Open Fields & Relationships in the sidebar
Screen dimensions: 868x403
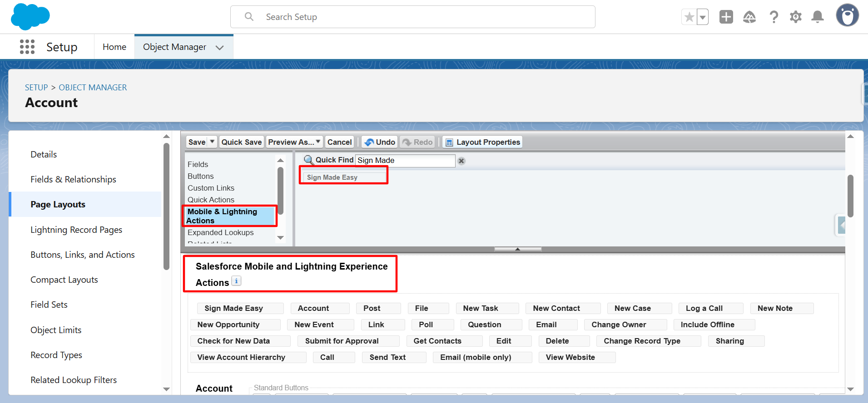[x=73, y=179]
